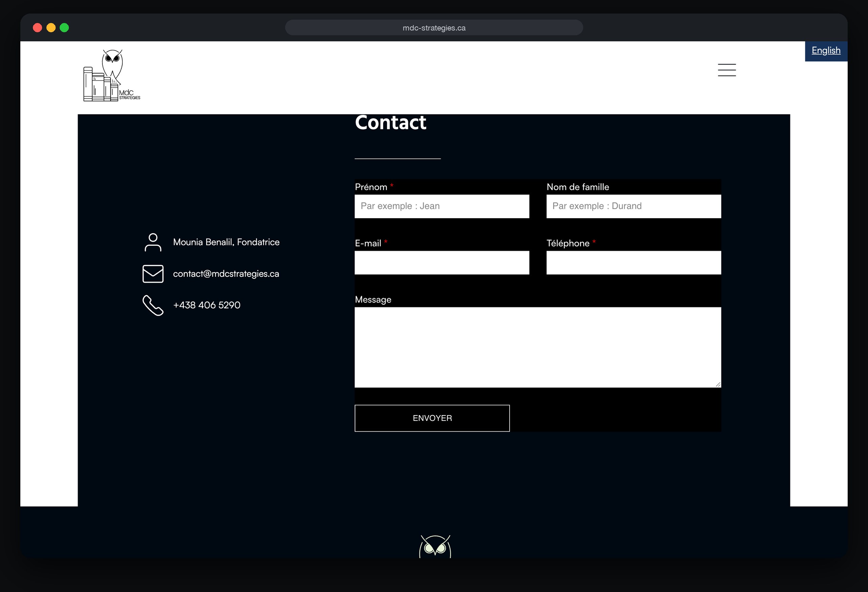
Task: Click the footer owl icon
Action: point(435,547)
